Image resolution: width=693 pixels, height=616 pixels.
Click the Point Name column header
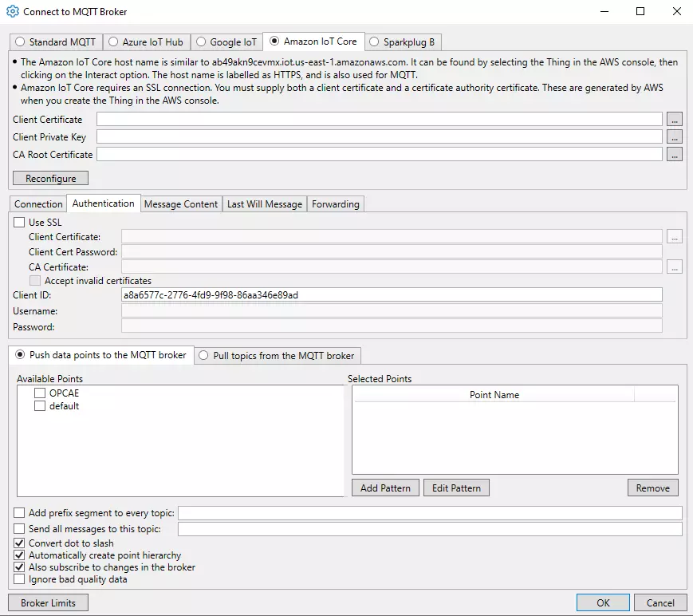click(x=494, y=394)
